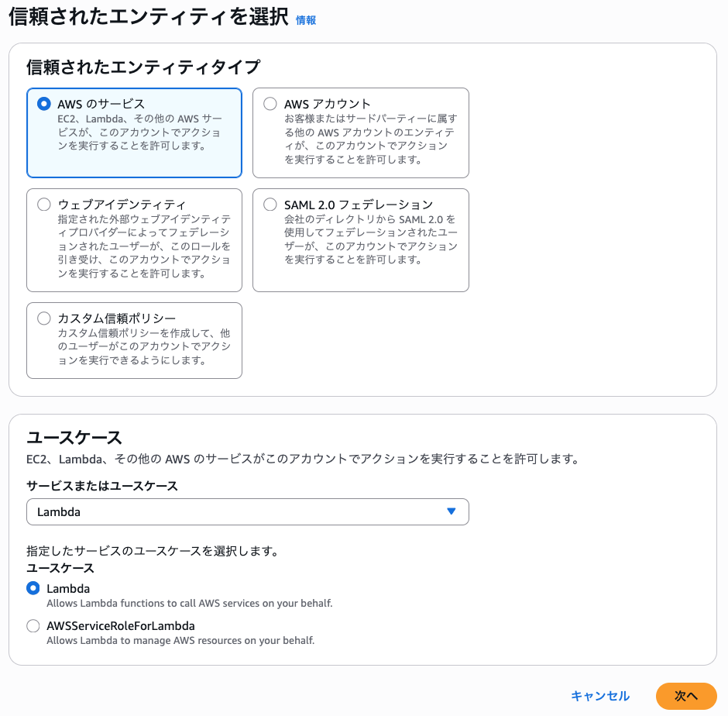Click the キャンセル link
This screenshot has width=728, height=716.
pos(600,696)
